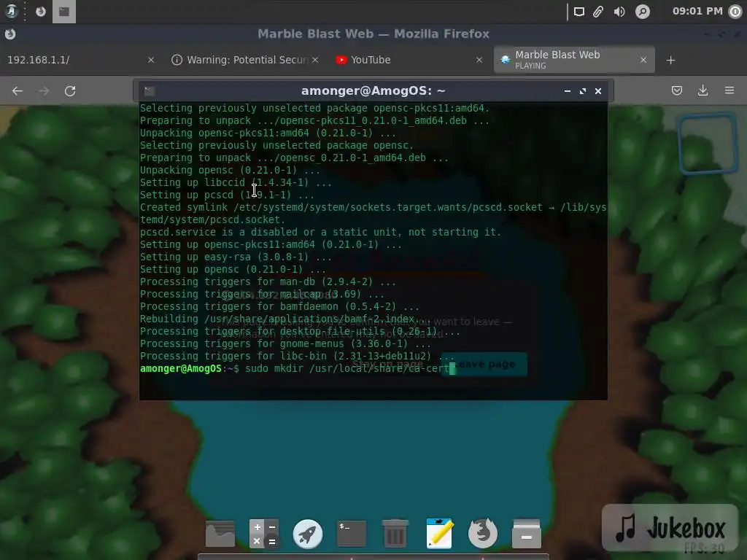Image resolution: width=747 pixels, height=560 pixels.
Task: Launch the calculator from the dock
Action: pyautogui.click(x=264, y=533)
